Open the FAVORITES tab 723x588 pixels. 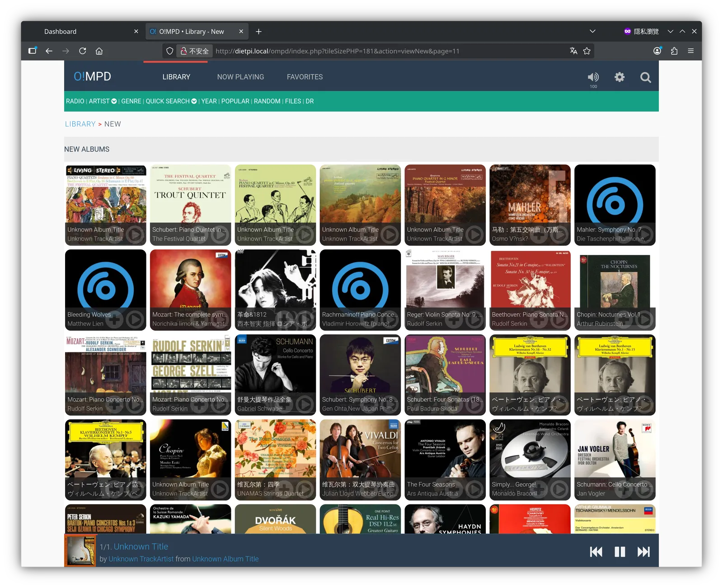pyautogui.click(x=305, y=77)
